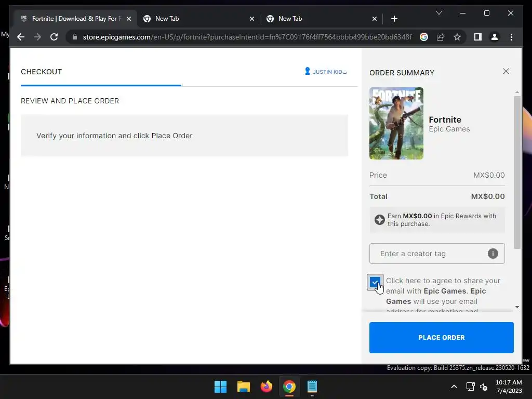Expand the tab search dropdown arrow
The image size is (532, 399).
pyautogui.click(x=438, y=13)
